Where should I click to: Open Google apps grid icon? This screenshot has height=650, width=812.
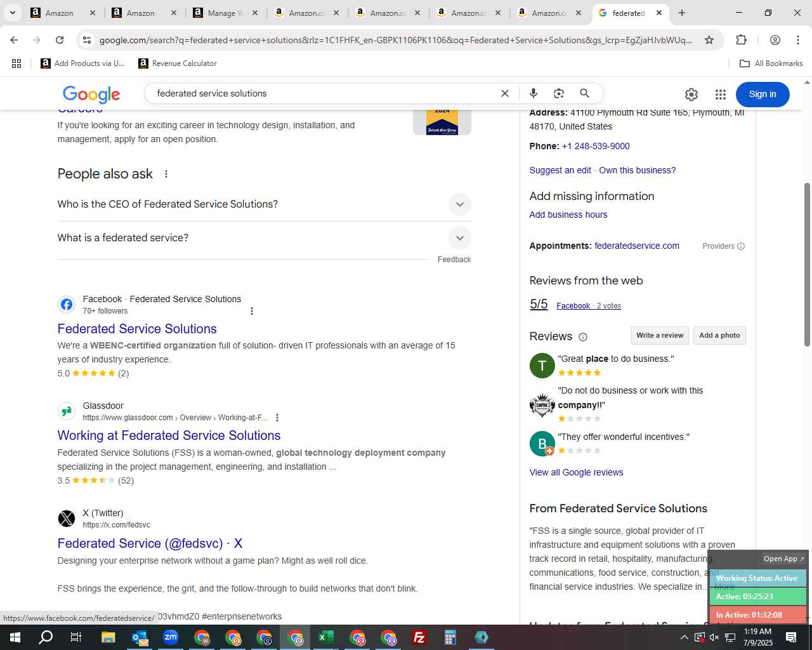click(721, 95)
